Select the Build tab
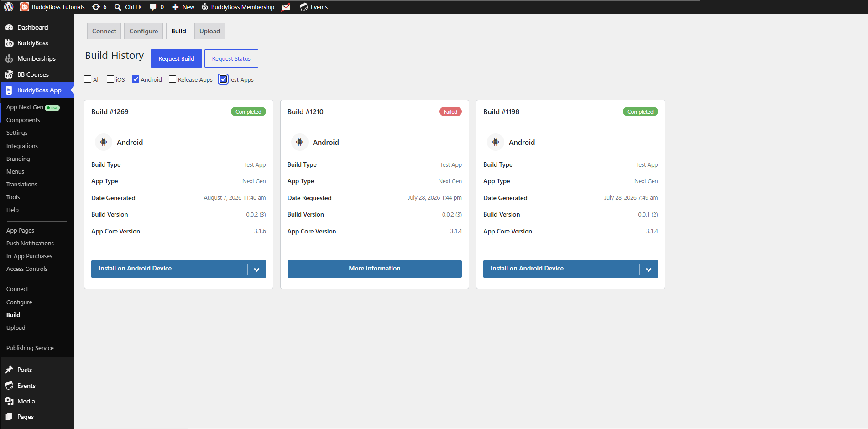 click(x=178, y=31)
